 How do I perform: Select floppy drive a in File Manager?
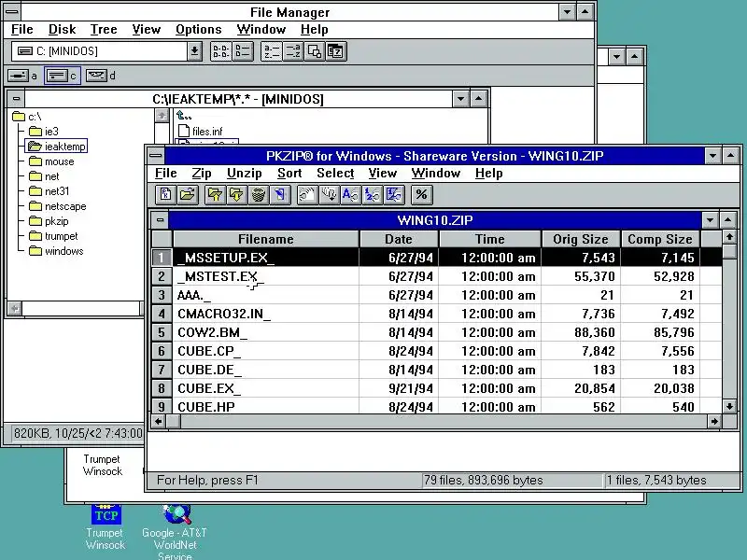22,76
